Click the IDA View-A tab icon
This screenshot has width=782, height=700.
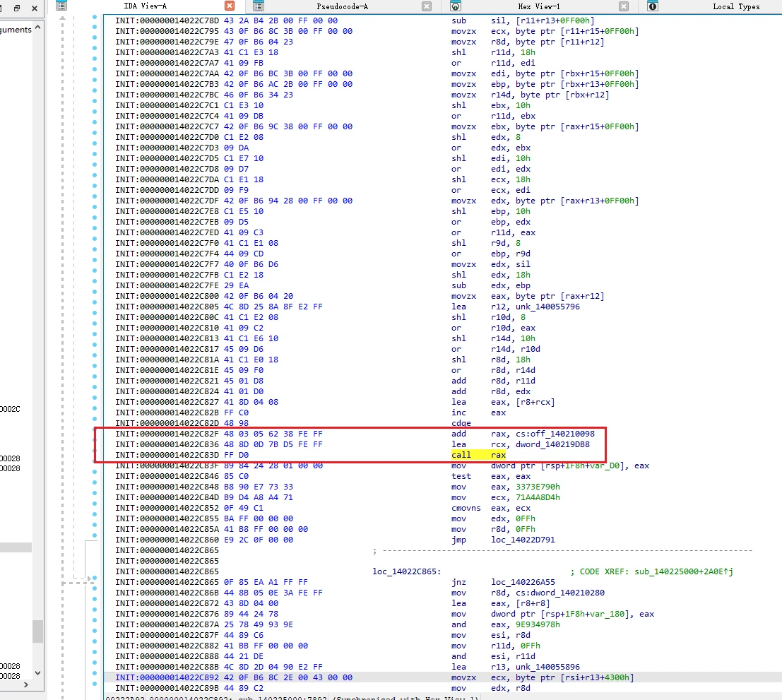coord(61,6)
